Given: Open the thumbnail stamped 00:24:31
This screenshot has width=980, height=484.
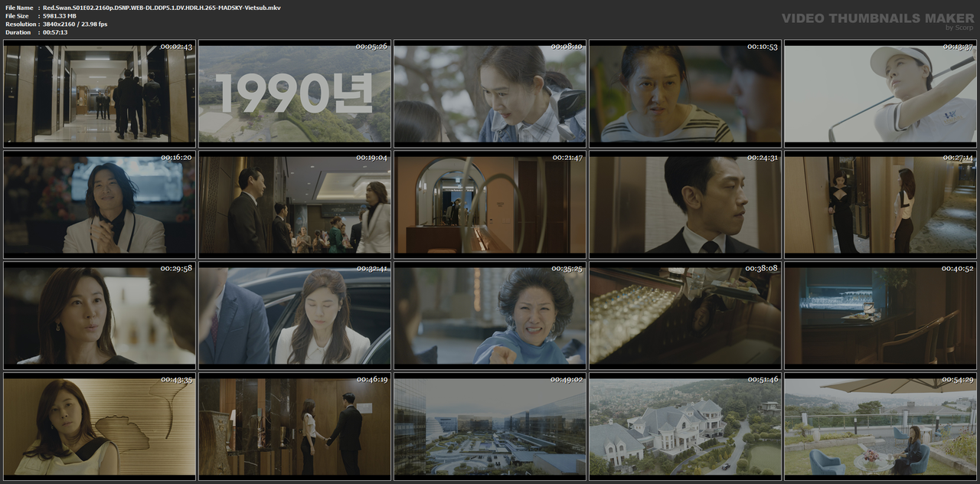Looking at the screenshot, I should click(x=685, y=204).
